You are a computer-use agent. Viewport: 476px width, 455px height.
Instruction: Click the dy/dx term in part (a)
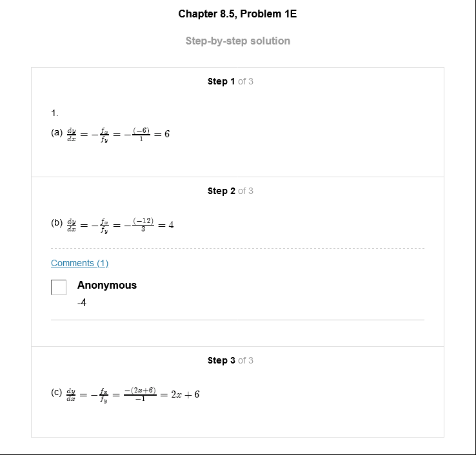[x=71, y=134]
